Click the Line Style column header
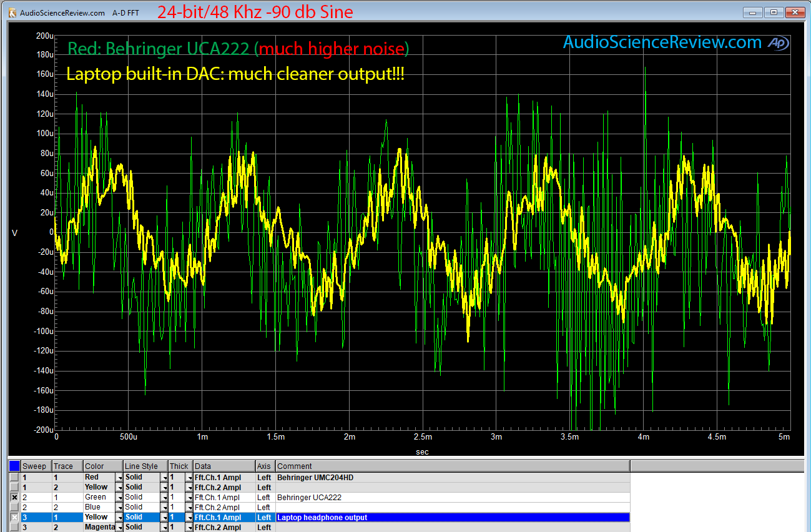811x532 pixels. click(x=145, y=466)
